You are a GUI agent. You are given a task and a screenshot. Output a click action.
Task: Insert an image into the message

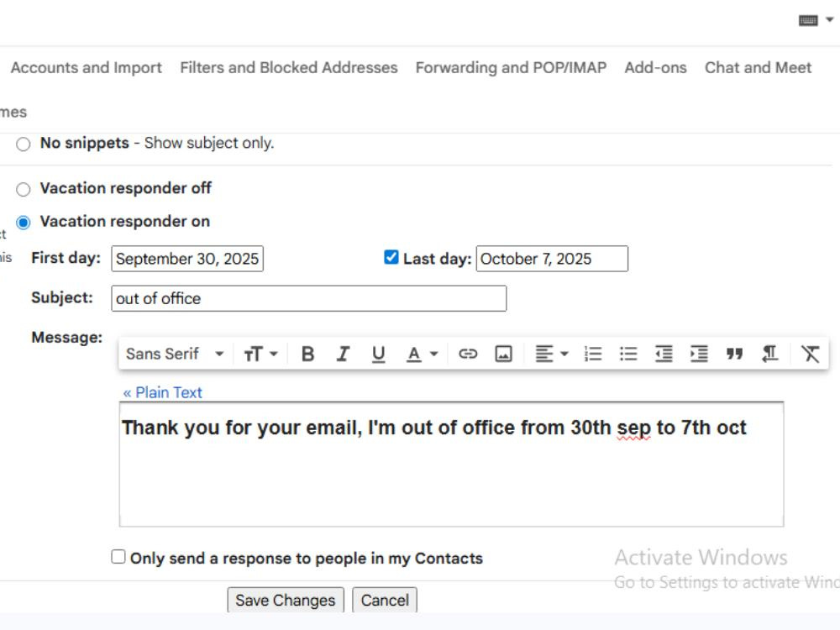503,354
